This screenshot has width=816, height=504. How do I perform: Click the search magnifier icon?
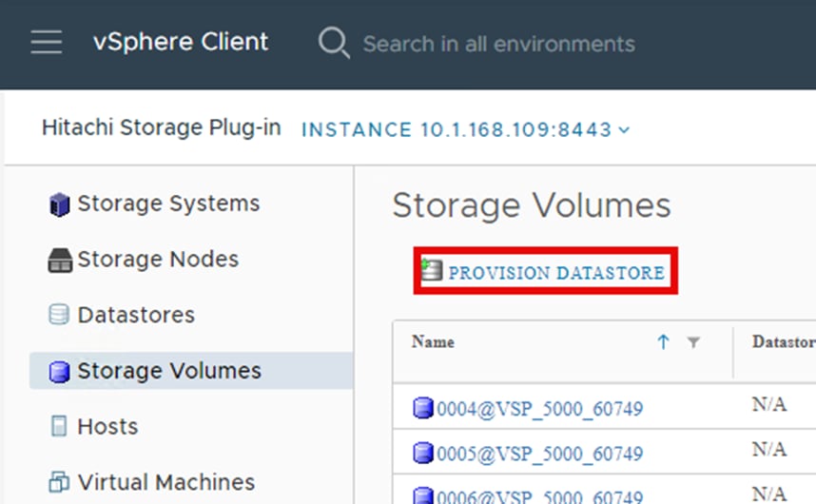[334, 43]
